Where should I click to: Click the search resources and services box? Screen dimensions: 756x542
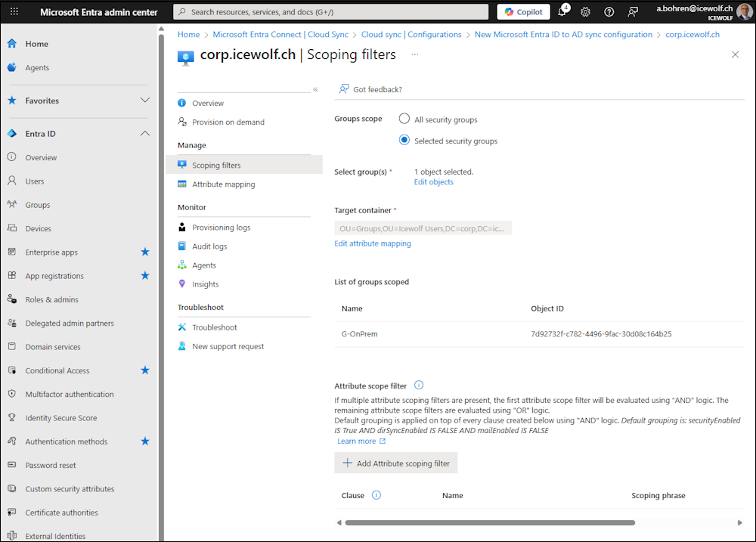tap(331, 12)
